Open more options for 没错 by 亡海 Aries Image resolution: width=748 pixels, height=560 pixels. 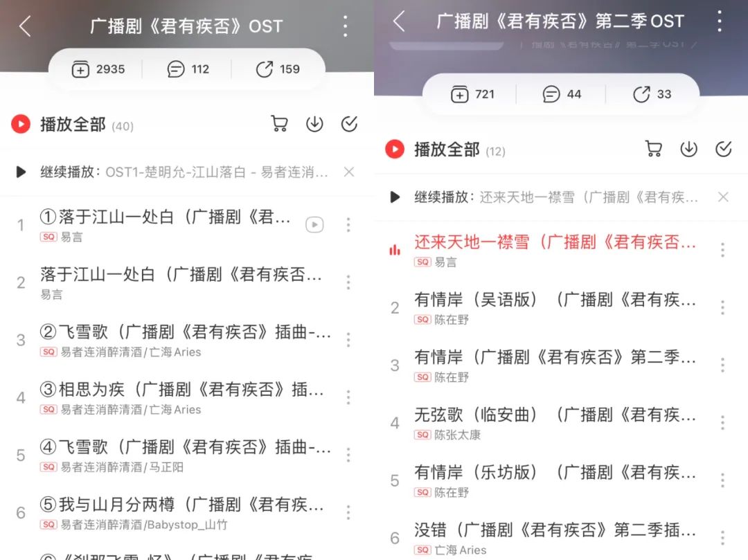pos(722,538)
